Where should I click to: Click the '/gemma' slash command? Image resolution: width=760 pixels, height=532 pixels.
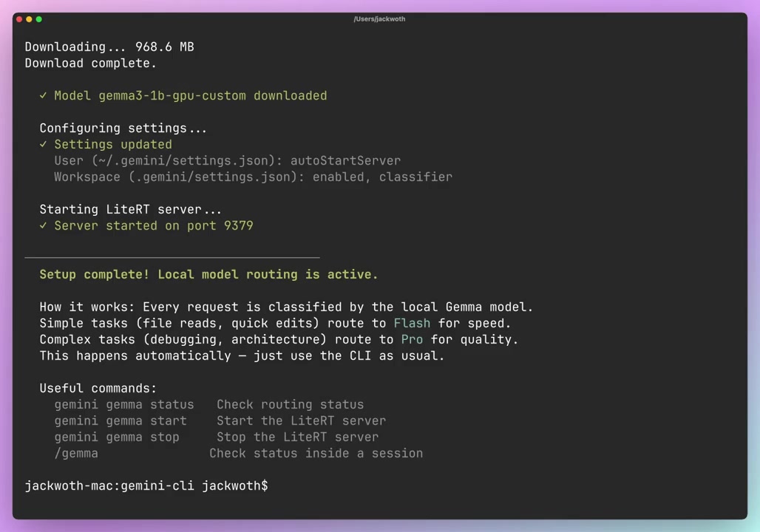tap(76, 454)
